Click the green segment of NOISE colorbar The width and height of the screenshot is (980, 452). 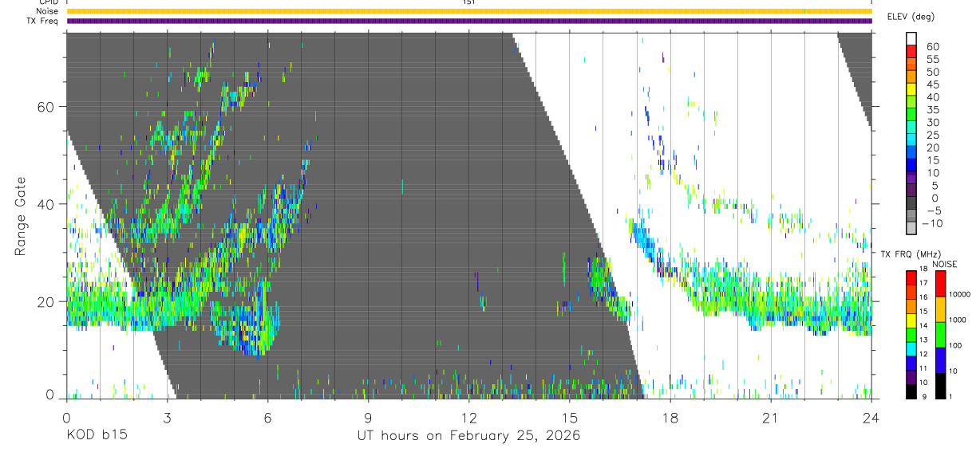click(940, 335)
